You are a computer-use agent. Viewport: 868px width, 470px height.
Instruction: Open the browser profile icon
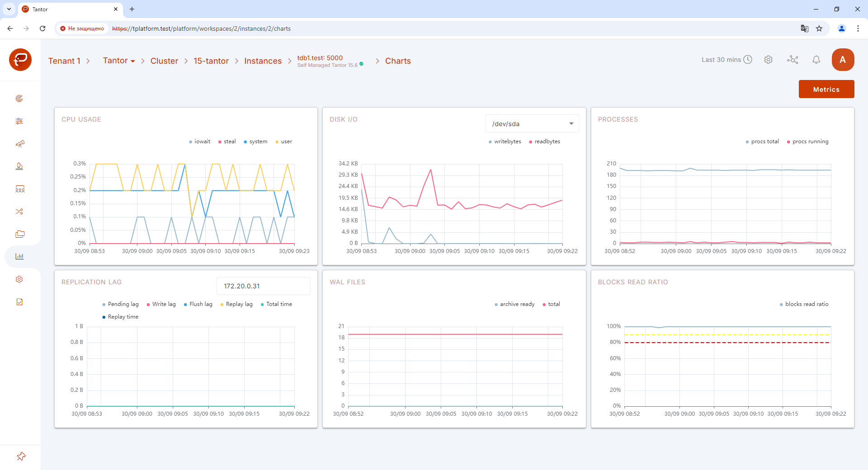point(842,28)
